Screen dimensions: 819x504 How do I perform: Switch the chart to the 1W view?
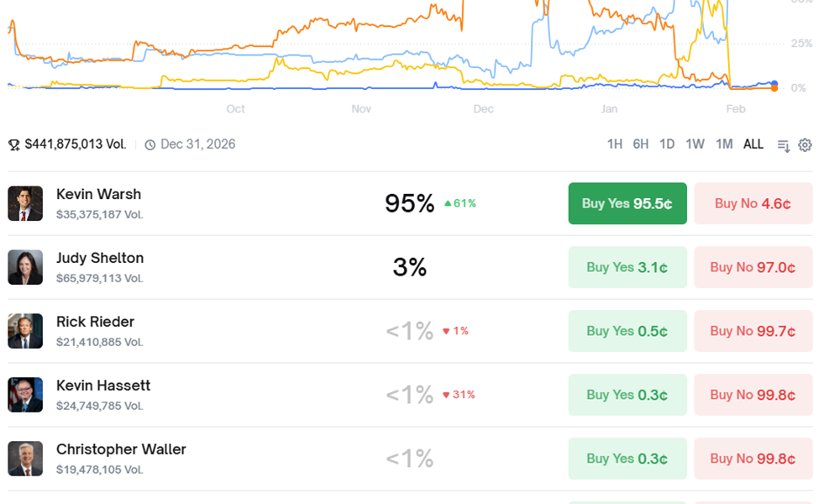click(695, 144)
